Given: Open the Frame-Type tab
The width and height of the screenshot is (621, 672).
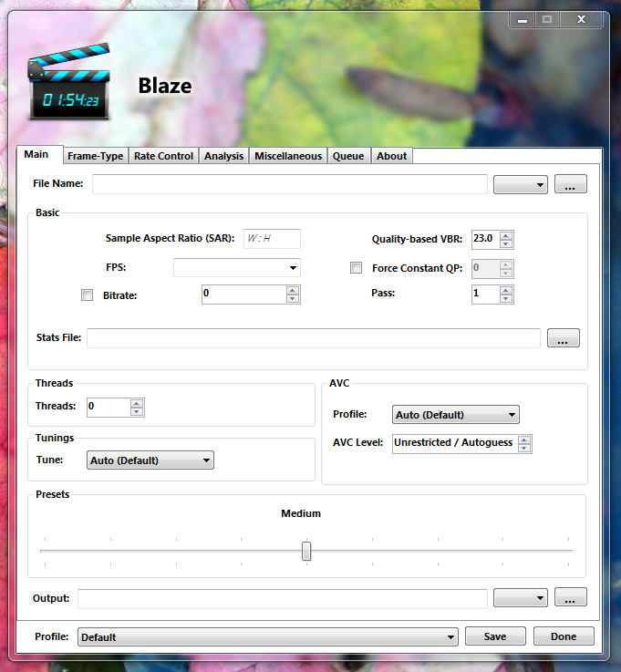Looking at the screenshot, I should pos(95,156).
